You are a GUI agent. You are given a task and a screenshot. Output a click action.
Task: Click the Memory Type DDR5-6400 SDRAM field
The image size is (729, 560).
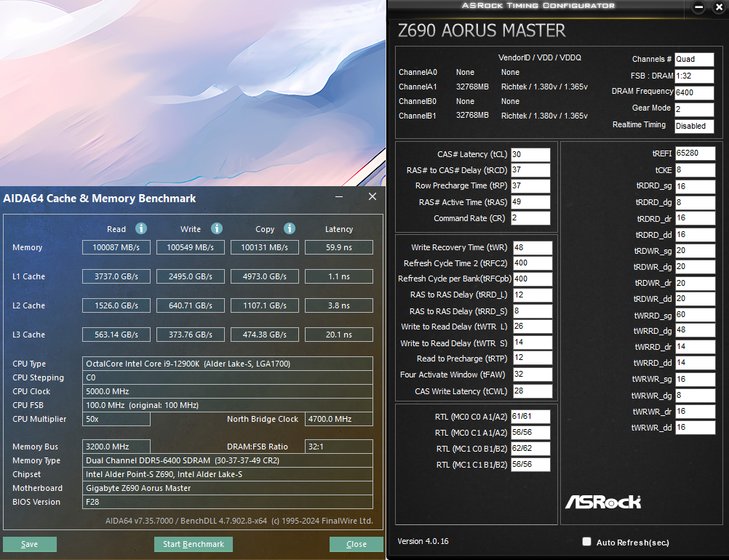pos(228,460)
